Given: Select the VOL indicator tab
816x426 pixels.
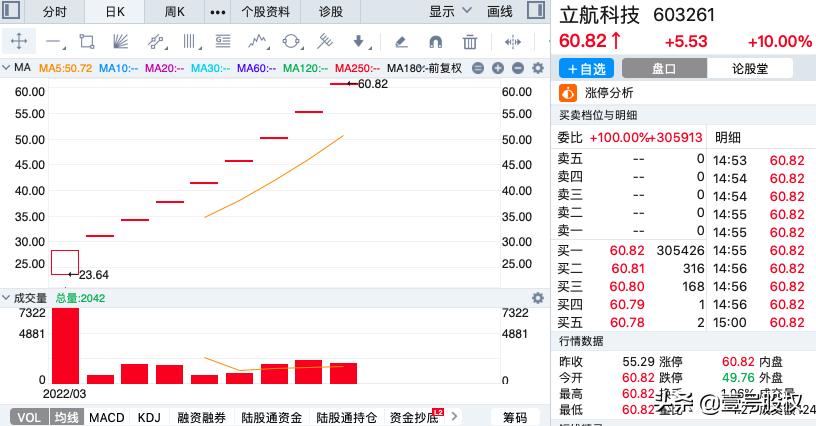Looking at the screenshot, I should point(29,417).
